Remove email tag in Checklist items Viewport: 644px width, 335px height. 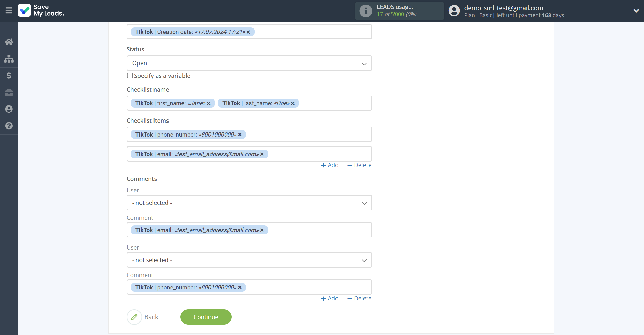coord(262,154)
